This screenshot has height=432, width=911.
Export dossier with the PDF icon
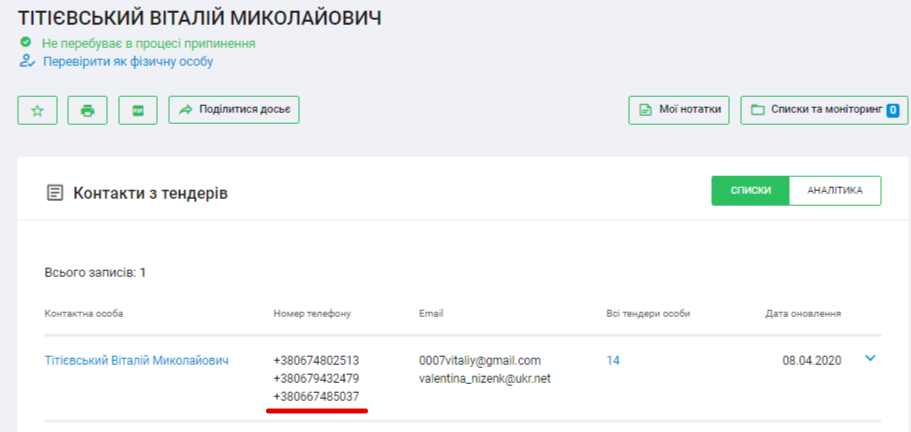(138, 110)
